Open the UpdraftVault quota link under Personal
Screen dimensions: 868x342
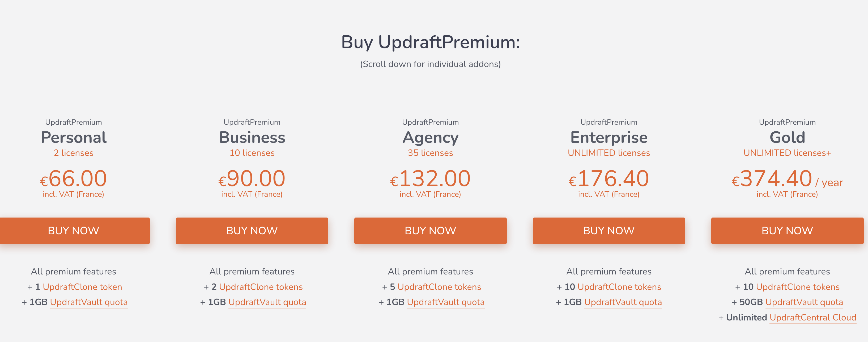click(x=89, y=302)
